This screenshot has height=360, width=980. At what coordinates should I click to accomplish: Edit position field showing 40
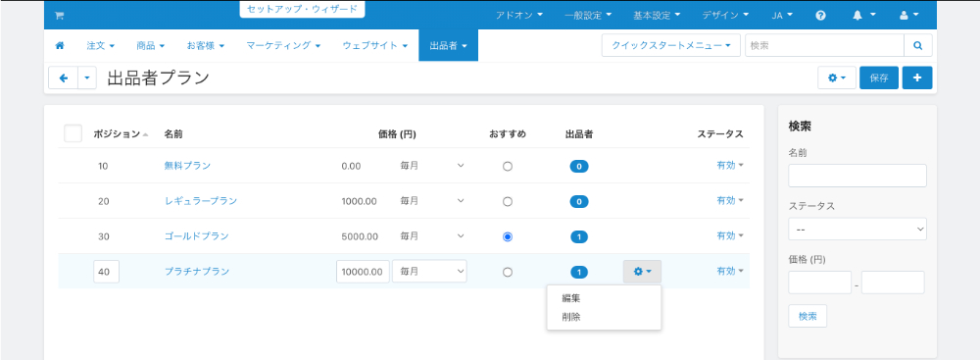pos(106,272)
